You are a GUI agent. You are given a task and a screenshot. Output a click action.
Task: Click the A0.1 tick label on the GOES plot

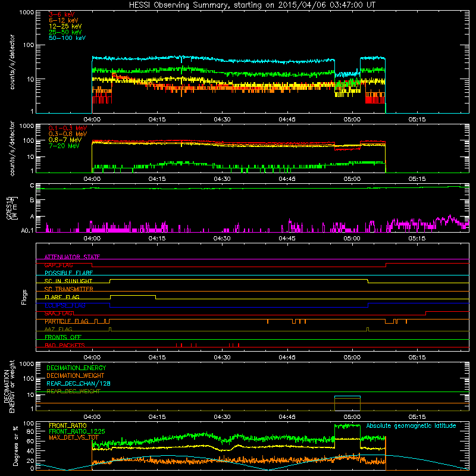coord(27,231)
